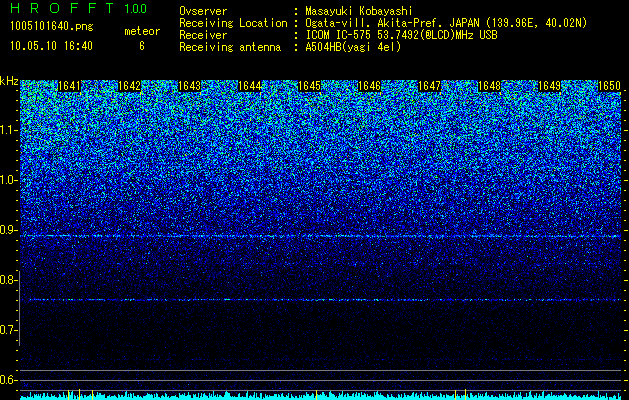Viewport: 629px width, 400px height.
Task: Click the 1647 time marker label
Action: (x=430, y=86)
